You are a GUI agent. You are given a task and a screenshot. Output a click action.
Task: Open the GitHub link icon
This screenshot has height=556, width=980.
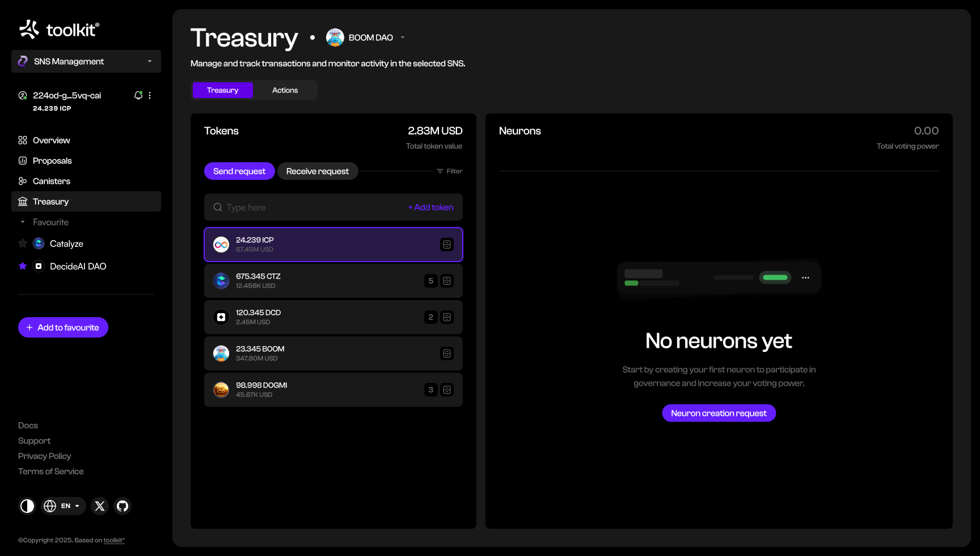[122, 506]
